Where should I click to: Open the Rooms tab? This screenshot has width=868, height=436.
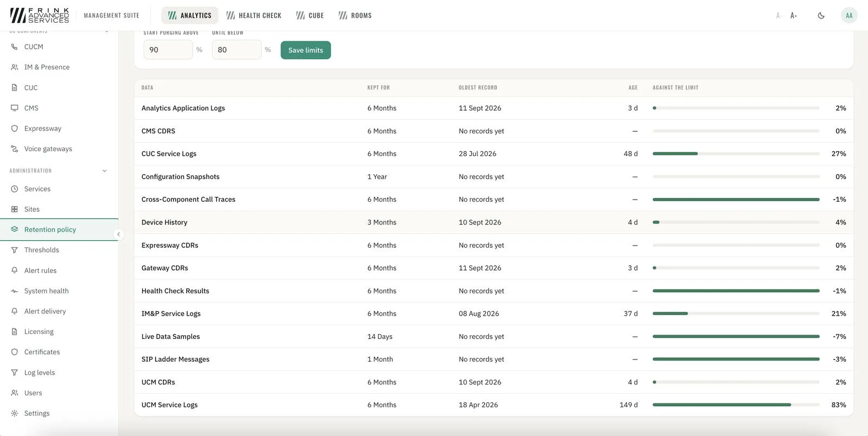tap(355, 16)
